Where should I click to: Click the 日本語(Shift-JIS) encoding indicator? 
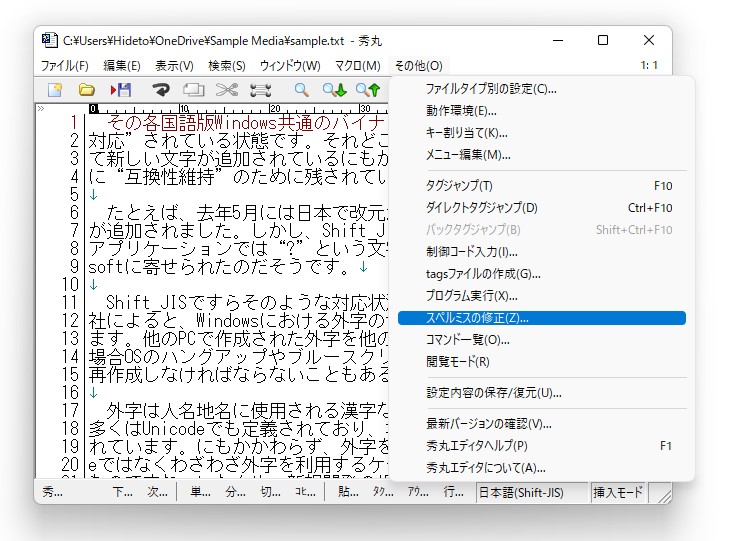[532, 492]
